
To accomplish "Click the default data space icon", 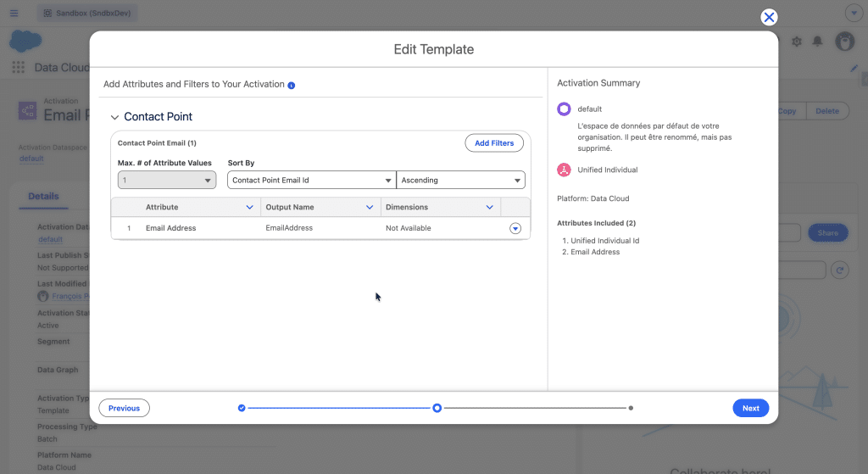I will 564,109.
